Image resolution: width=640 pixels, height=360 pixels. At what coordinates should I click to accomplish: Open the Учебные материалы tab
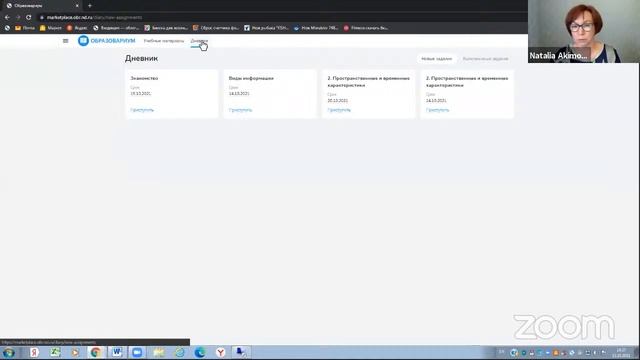(x=164, y=41)
